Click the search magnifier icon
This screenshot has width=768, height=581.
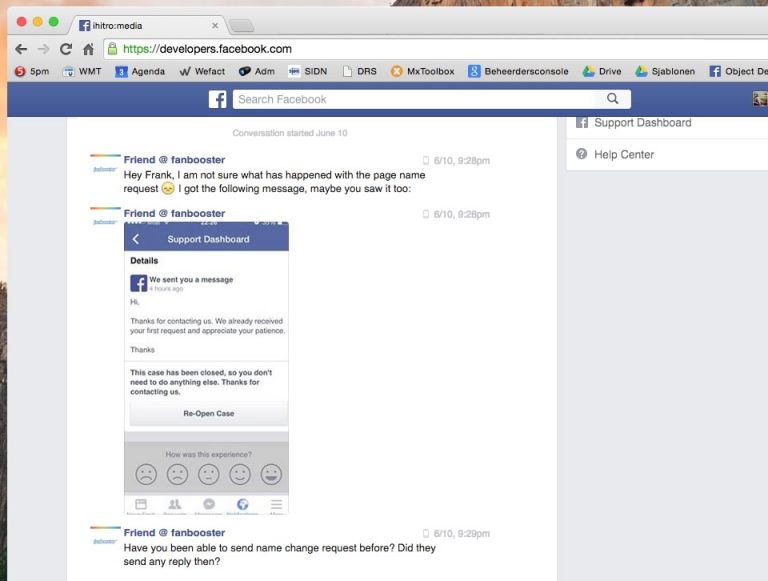tap(612, 99)
